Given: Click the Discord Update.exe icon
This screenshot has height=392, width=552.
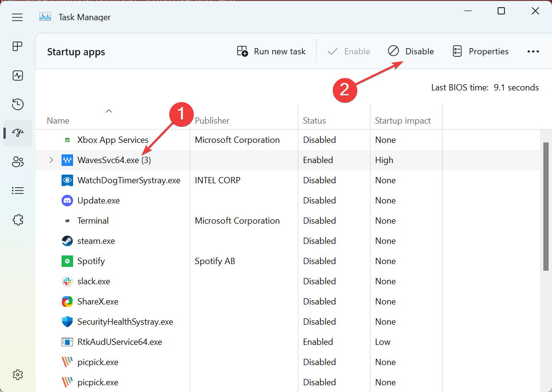Looking at the screenshot, I should (x=67, y=201).
